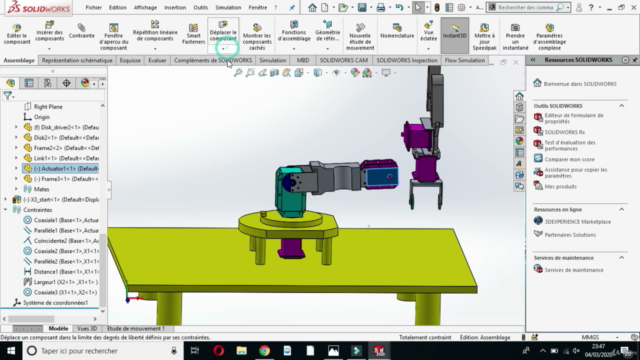
Task: Launch Smart Fasteners tool
Action: click(193, 34)
